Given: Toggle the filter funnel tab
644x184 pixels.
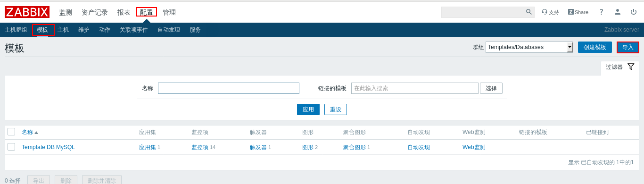Looking at the screenshot, I should tap(620, 67).
